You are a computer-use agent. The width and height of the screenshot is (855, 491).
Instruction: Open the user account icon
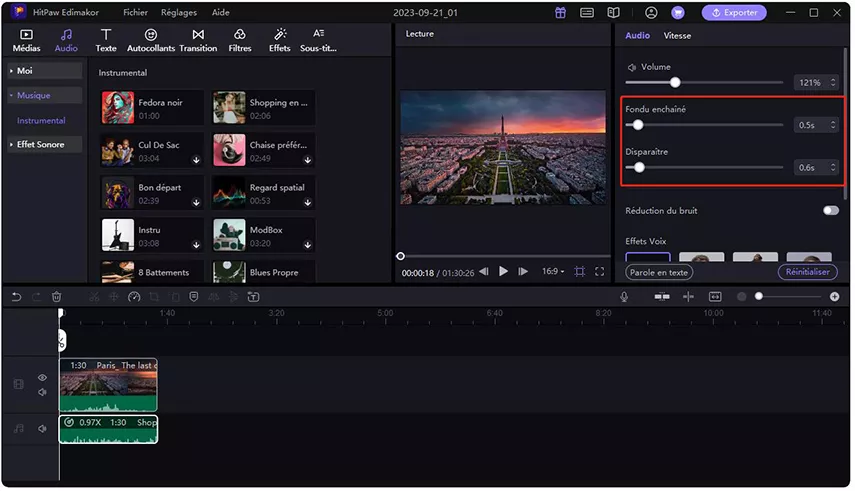(651, 13)
